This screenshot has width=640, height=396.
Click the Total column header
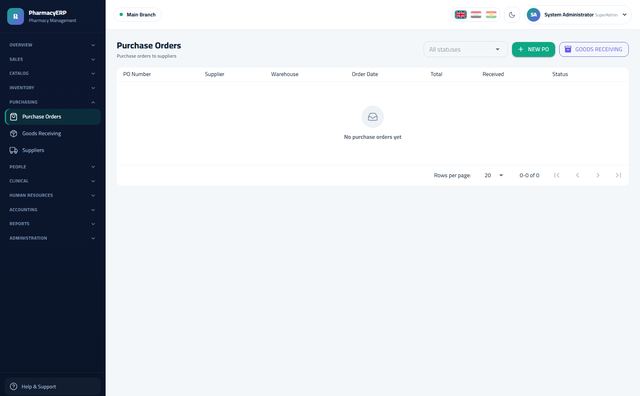(436, 74)
